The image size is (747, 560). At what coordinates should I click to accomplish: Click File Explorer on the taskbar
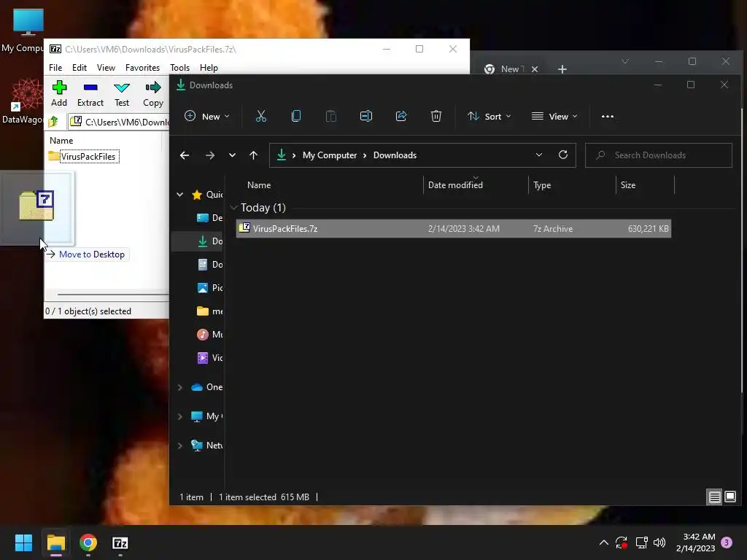[x=55, y=542]
